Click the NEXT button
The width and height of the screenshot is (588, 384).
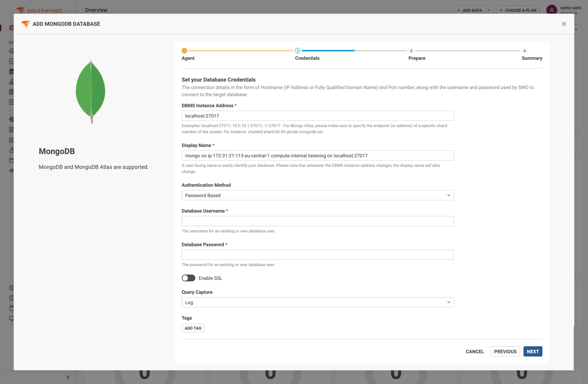pos(533,351)
